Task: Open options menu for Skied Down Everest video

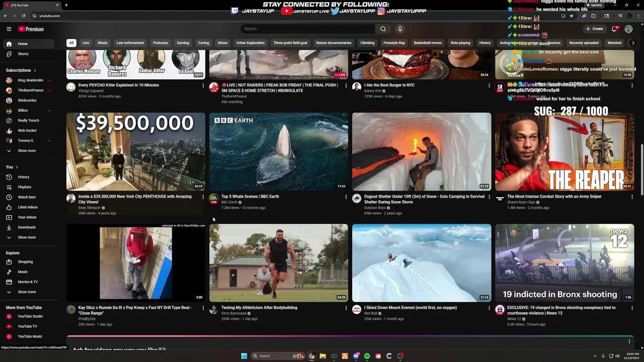Action: [489, 308]
